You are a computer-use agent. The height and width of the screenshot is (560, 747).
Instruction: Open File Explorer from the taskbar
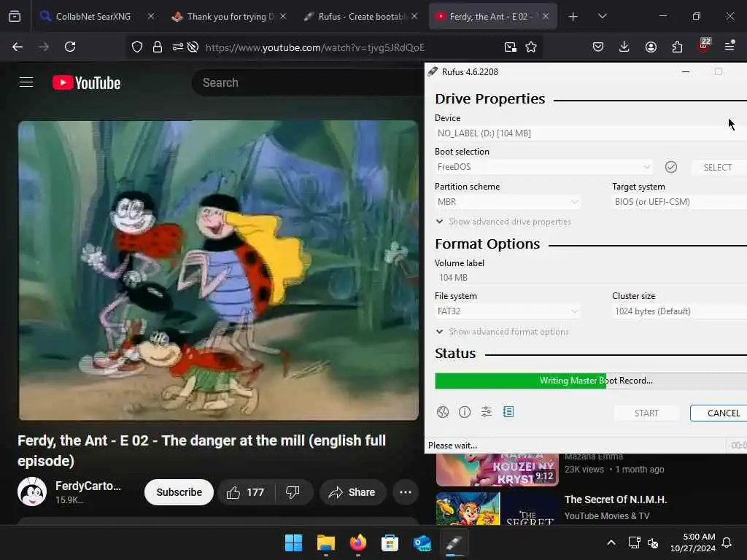[x=326, y=542]
